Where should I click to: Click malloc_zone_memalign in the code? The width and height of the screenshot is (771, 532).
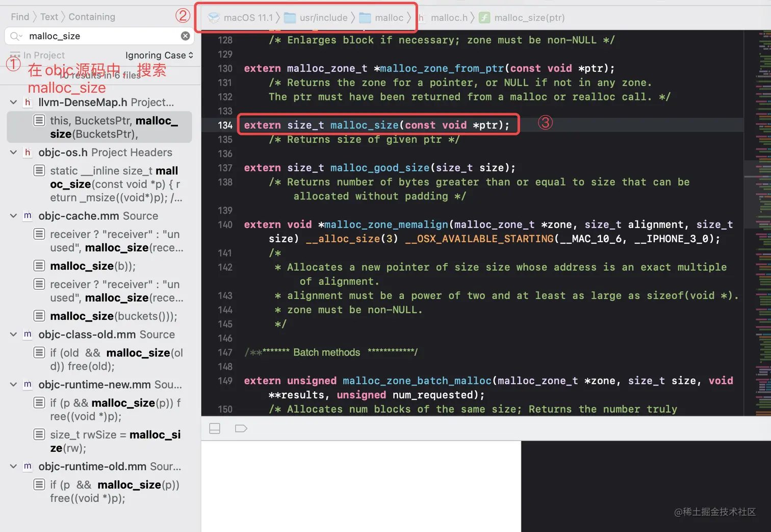click(x=386, y=224)
